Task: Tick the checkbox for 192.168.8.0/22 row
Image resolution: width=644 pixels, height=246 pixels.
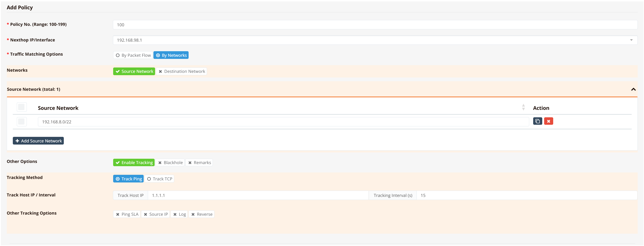Action: pos(21,122)
